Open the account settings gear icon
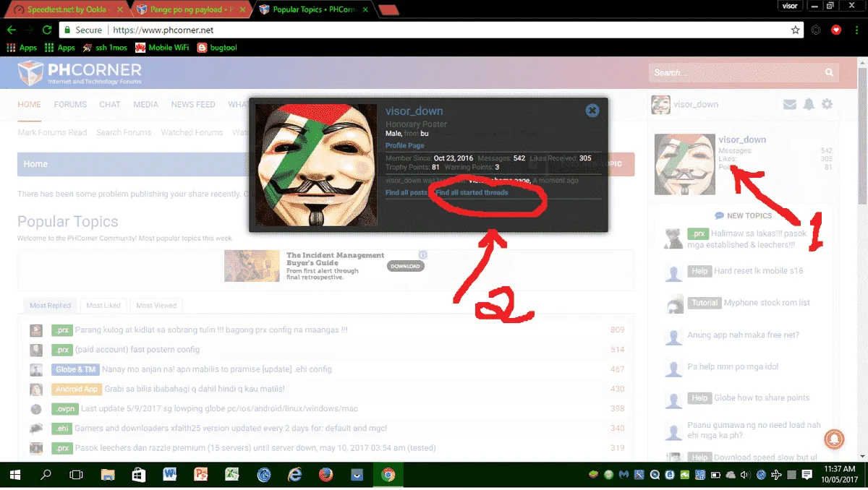 click(827, 105)
